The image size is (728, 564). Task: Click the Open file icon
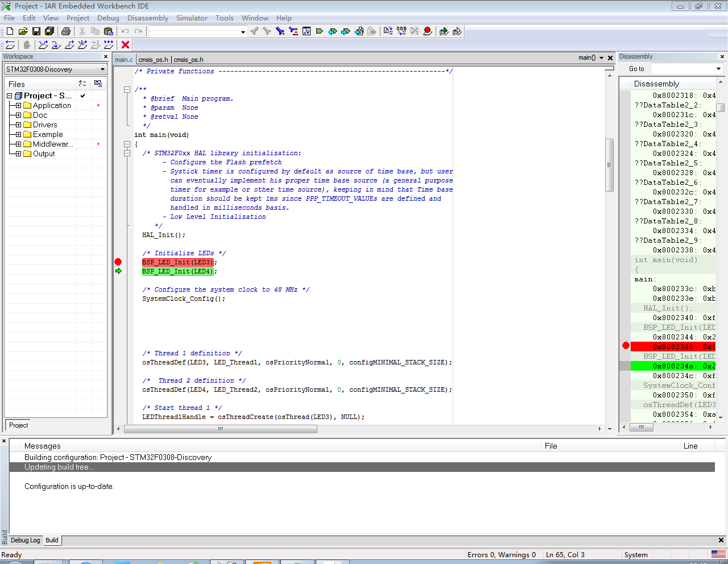(23, 31)
